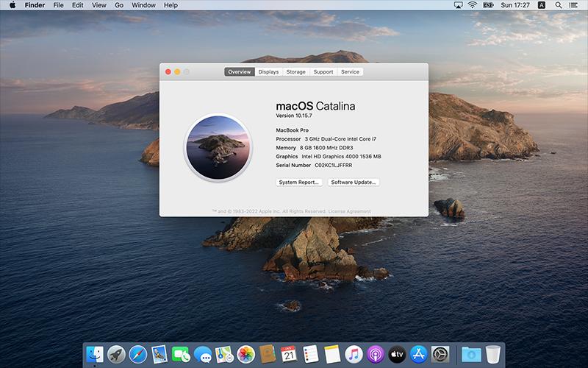
Task: Open Downloads folder in dock
Action: point(471,354)
